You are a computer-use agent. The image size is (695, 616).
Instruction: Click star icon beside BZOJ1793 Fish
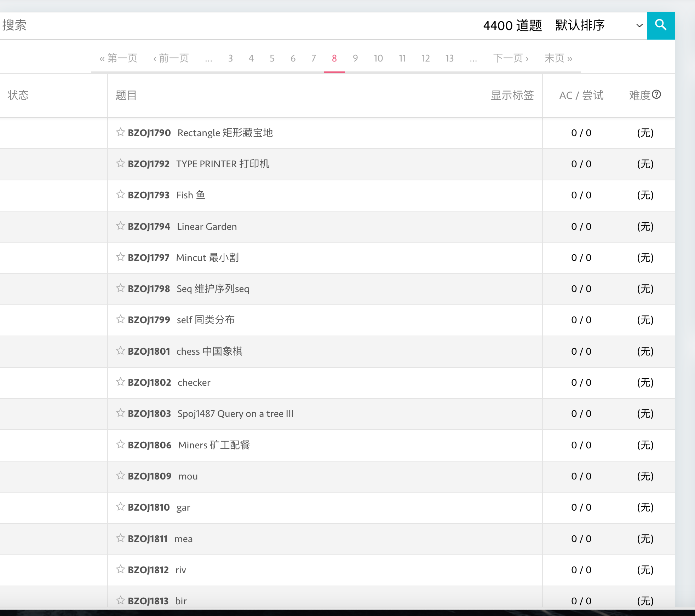point(120,194)
